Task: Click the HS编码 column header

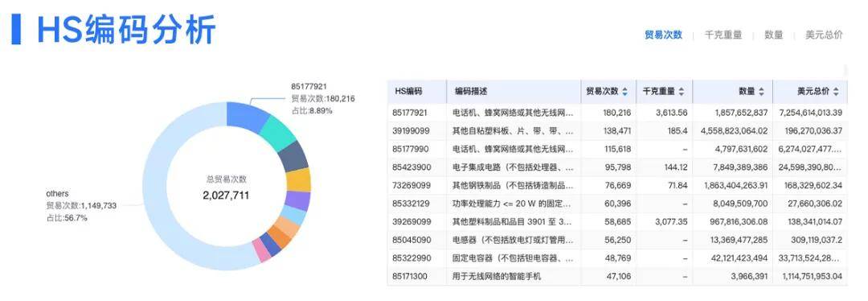Action: pyautogui.click(x=408, y=92)
